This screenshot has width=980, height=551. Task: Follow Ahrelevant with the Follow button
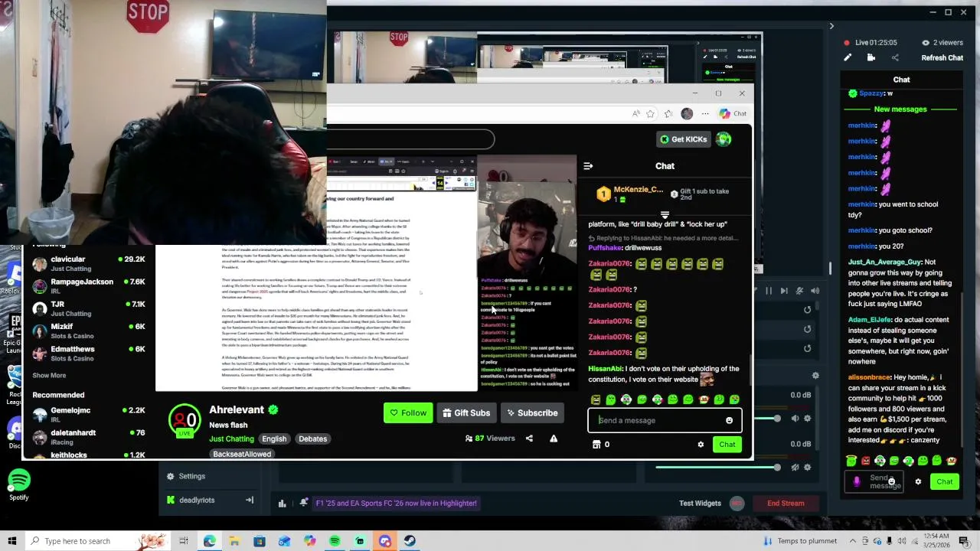tap(408, 413)
